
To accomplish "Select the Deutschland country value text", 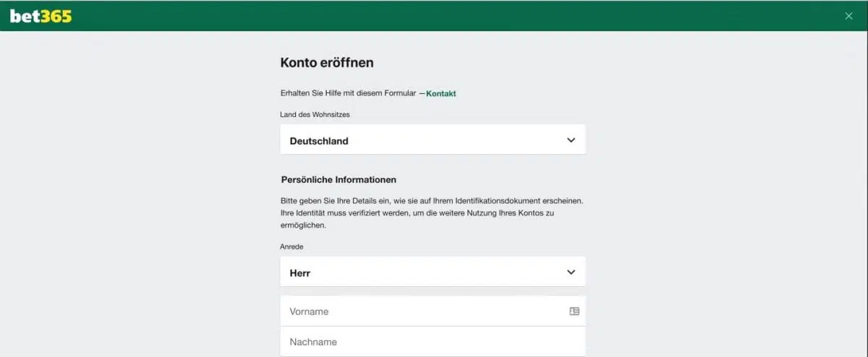I will tap(319, 141).
